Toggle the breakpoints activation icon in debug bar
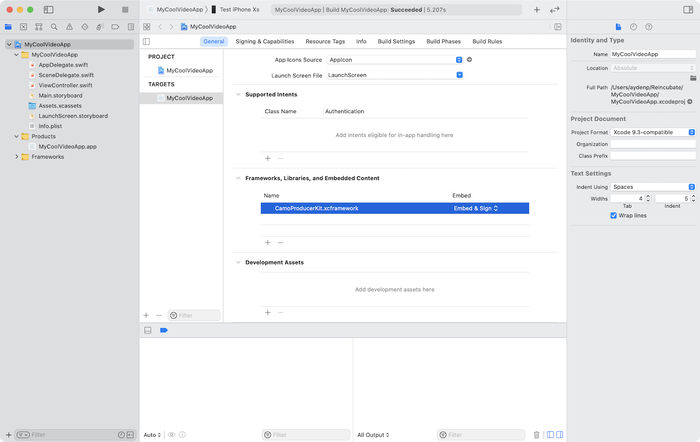The height and width of the screenshot is (442, 700). click(164, 330)
